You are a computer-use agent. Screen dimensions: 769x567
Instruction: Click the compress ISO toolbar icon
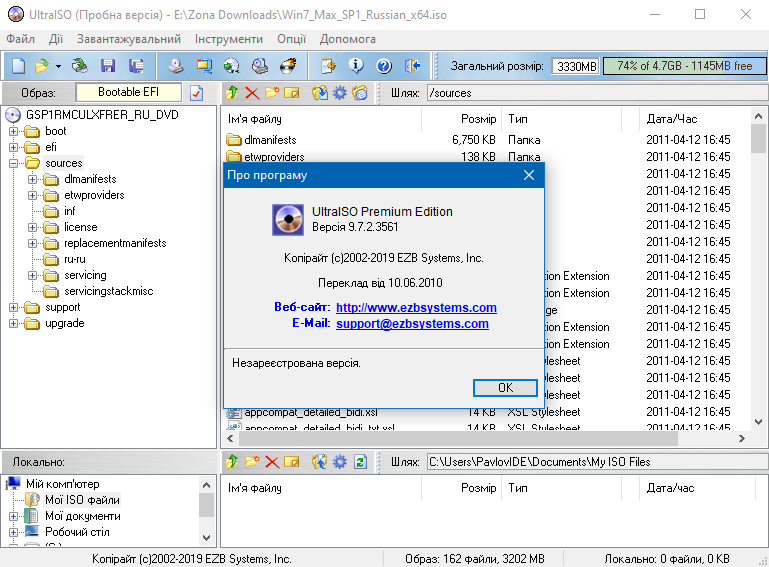[x=204, y=66]
